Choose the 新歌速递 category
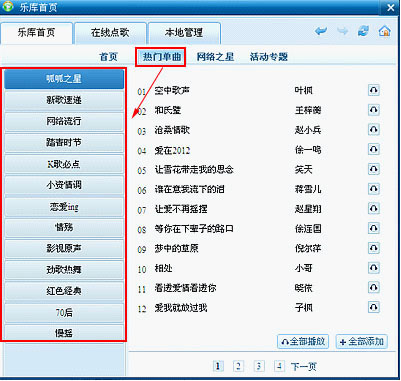Image resolution: width=401 pixels, height=381 pixels. 64,100
